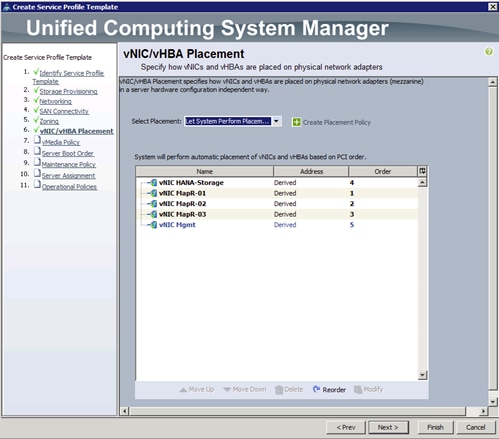Screen dimensions: 499x439
Task: Click the Move Down triangle icon
Action: (227, 389)
